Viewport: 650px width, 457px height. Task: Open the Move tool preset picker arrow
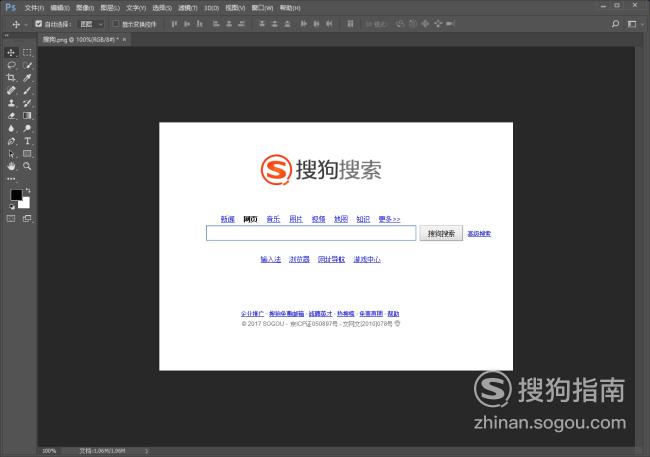tap(26, 24)
